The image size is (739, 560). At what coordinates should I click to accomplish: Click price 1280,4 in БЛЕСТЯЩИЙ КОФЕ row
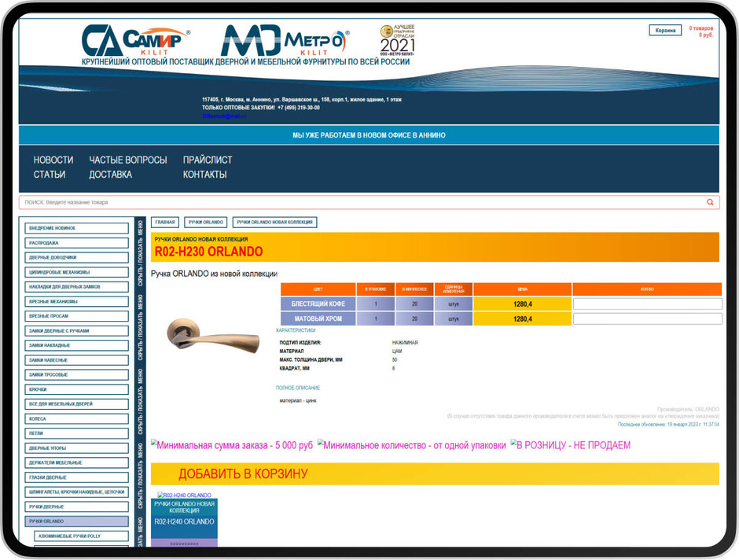click(x=523, y=304)
